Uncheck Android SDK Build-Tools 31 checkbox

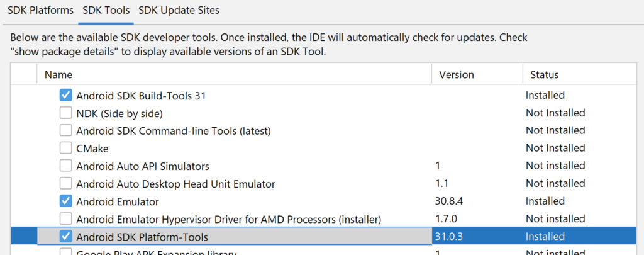[65, 96]
